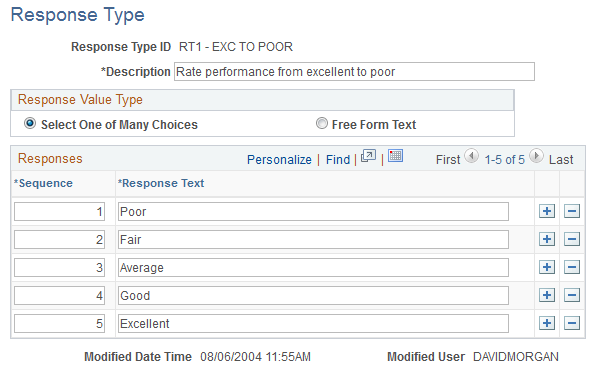This screenshot has width=612, height=372.
Task: Delete the Good response row
Action: pyautogui.click(x=572, y=295)
